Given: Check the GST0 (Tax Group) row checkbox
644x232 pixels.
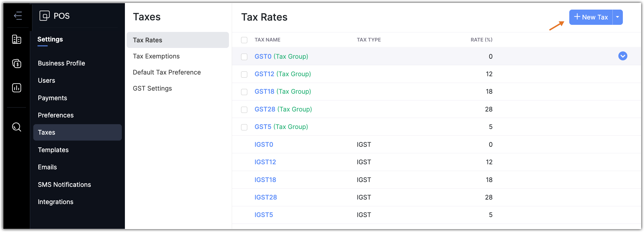Looking at the screenshot, I should (x=244, y=57).
